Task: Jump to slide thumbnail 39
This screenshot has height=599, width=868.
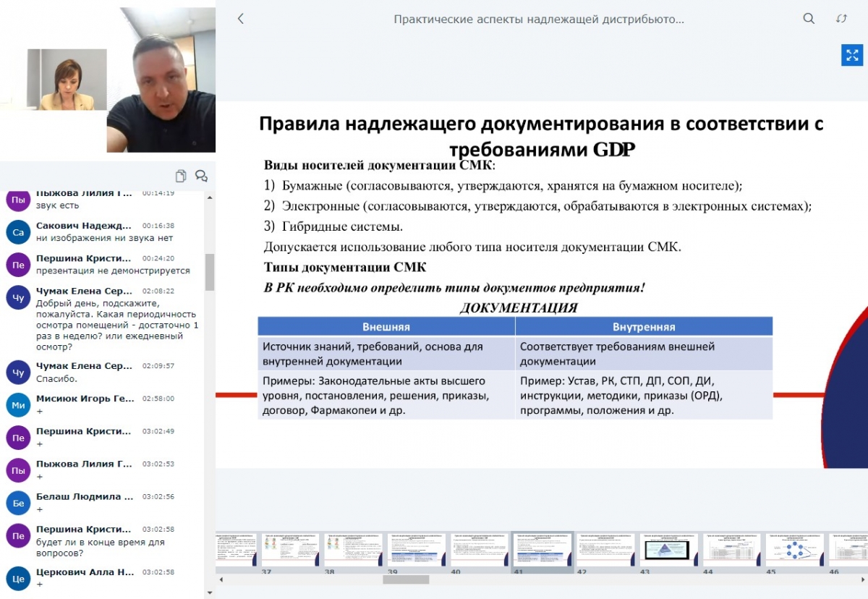Action: pos(417,551)
